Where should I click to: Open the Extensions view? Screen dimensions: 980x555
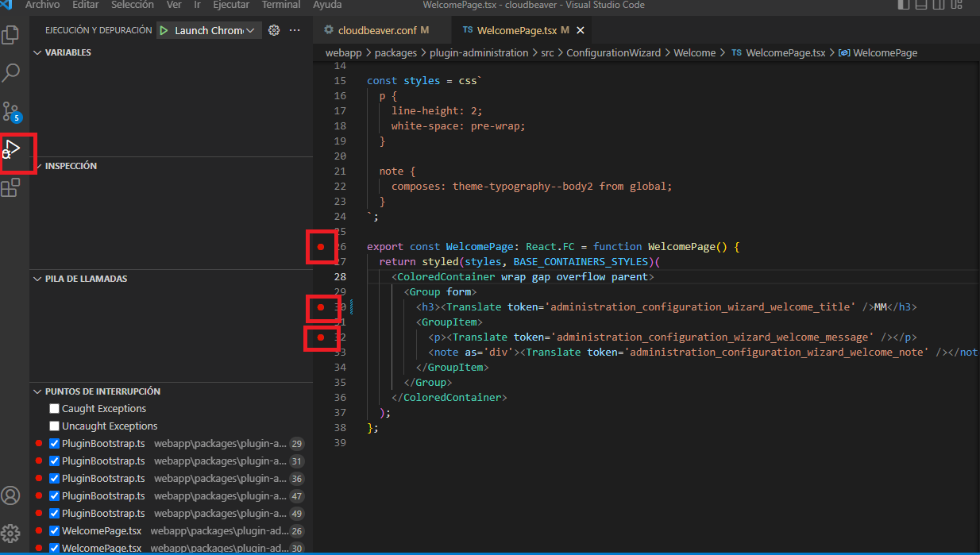[11, 188]
